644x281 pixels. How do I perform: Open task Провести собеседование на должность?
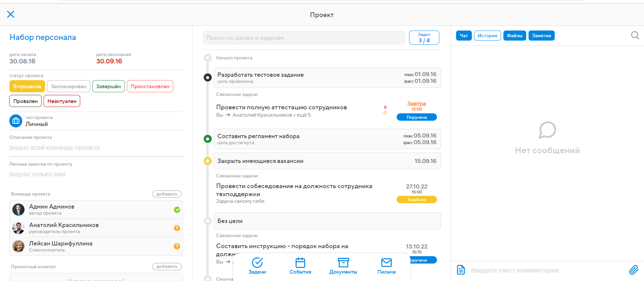[294, 190]
